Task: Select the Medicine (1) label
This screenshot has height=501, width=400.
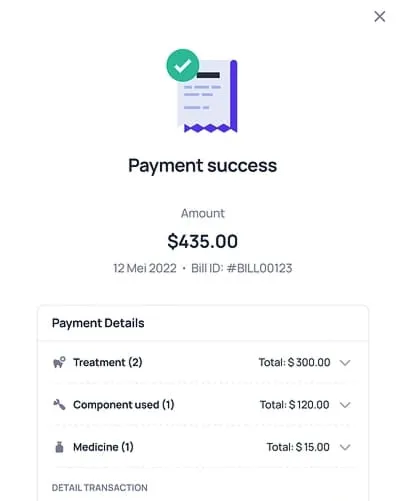Action: coord(103,447)
